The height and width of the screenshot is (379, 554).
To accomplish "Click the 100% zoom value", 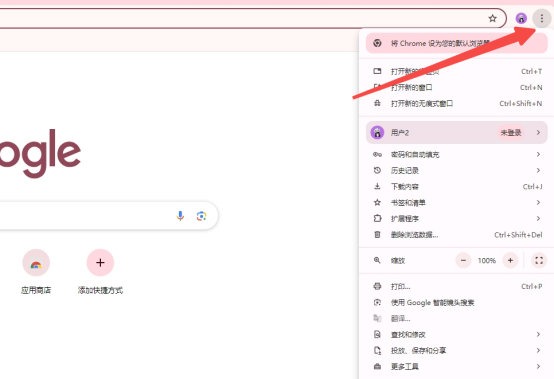I will click(487, 260).
